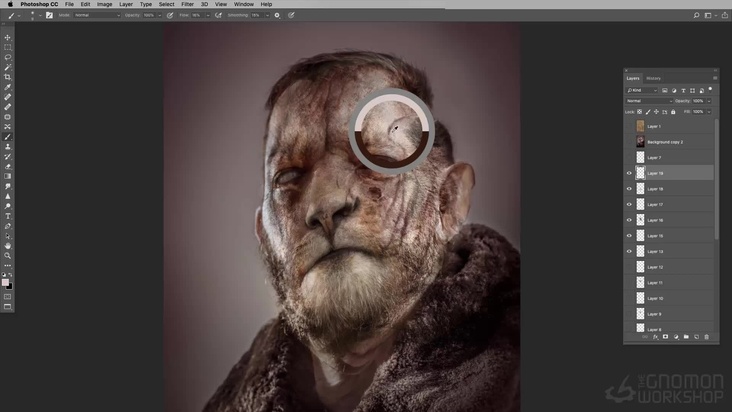Viewport: 732px width, 412px height.
Task: Add layer mask icon in Layers panel
Action: pos(665,337)
